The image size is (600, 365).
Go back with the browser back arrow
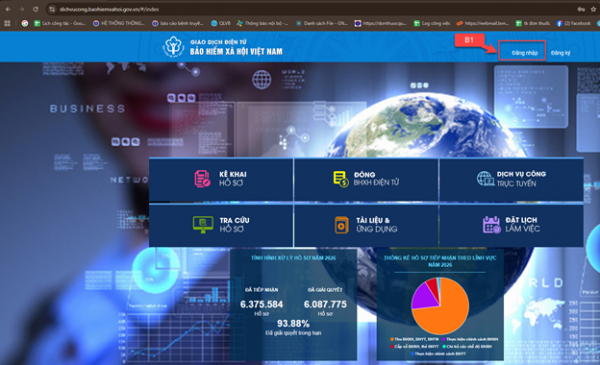click(x=8, y=9)
